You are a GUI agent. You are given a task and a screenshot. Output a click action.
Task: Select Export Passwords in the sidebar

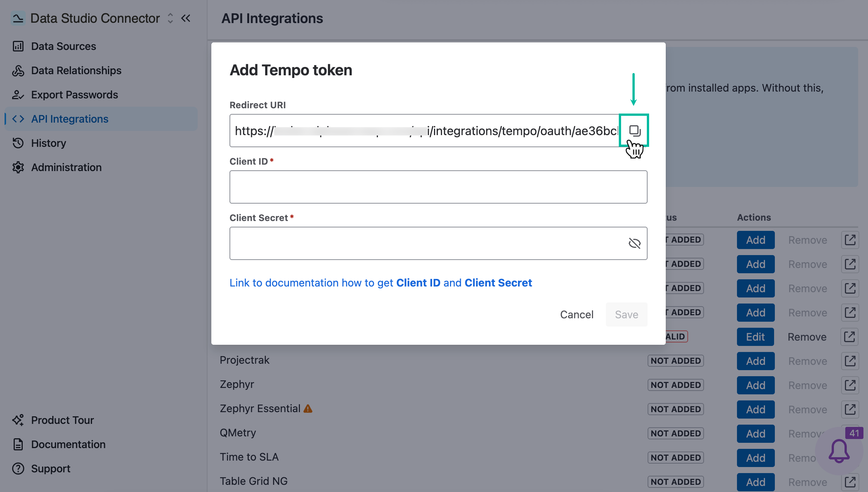pos(101,95)
